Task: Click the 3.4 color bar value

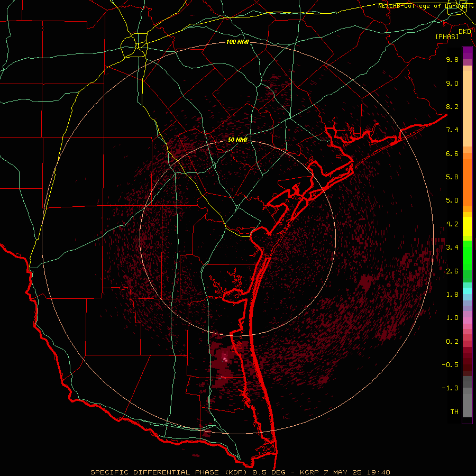Action: tap(452, 248)
